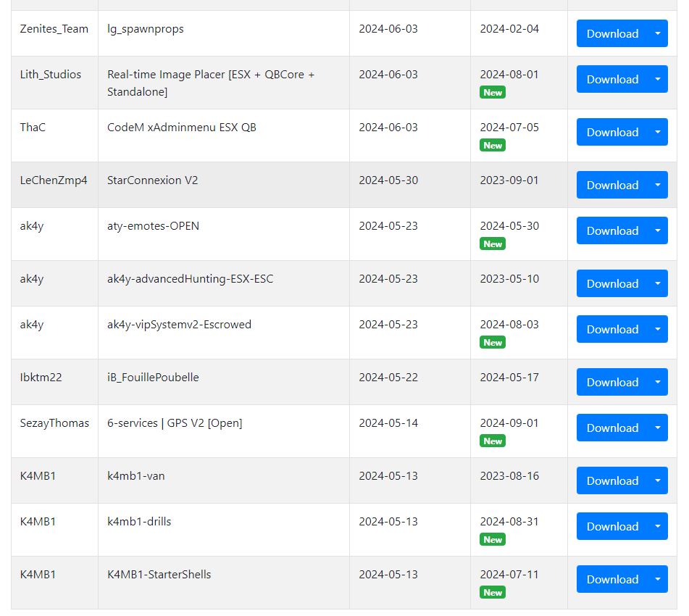689x616 pixels.
Task: Download ak4y-advancedHunting-ESX-ESC
Action: 612,283
